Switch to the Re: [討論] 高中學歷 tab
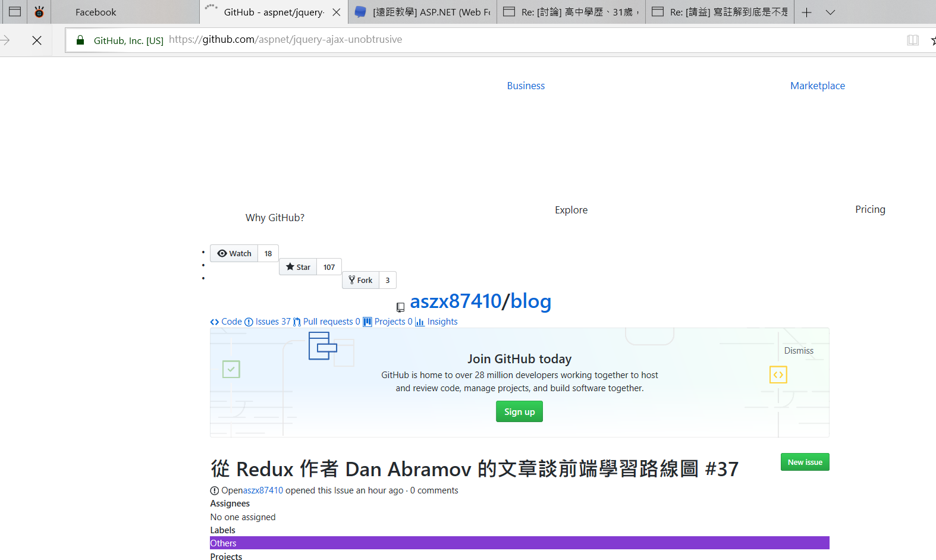 coord(571,12)
